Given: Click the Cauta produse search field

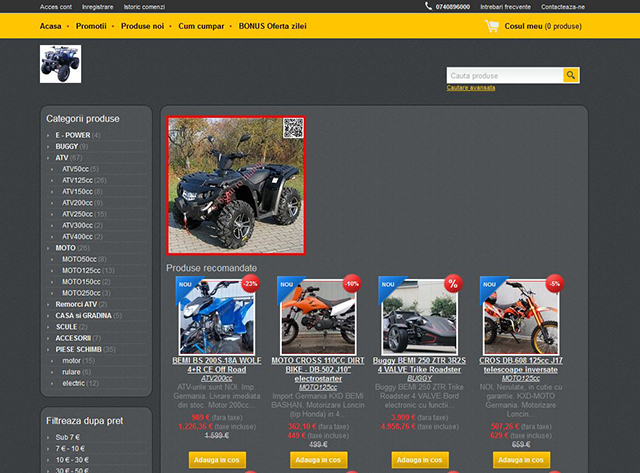Looking at the screenshot, I should tap(505, 75).
